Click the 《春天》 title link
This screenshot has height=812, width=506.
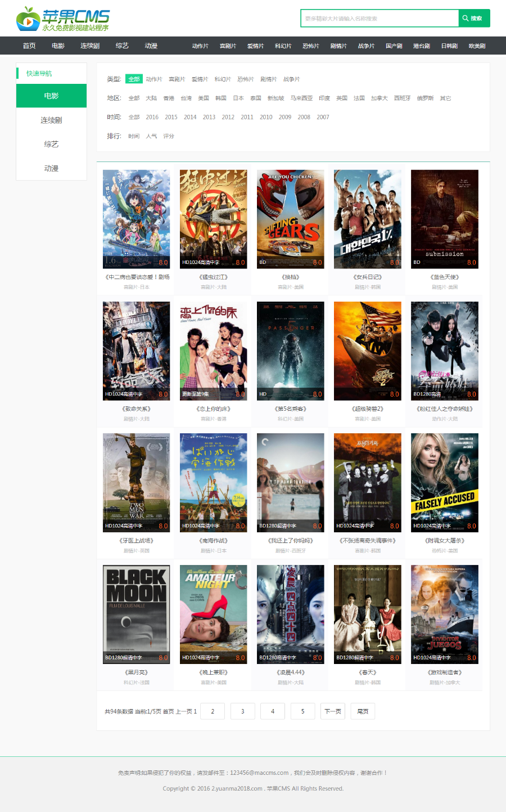pyautogui.click(x=368, y=672)
